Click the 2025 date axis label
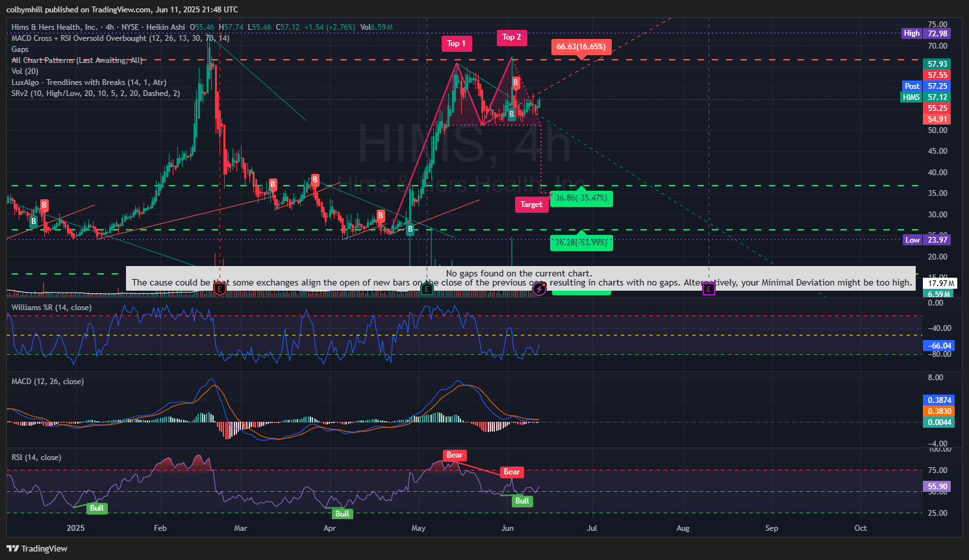Viewport: 969px width, 560px height. [x=76, y=528]
